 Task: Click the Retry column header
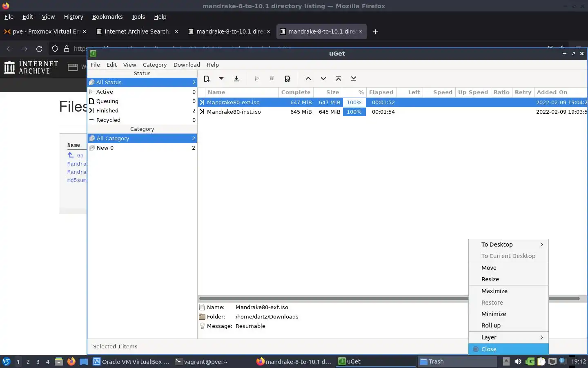pos(523,92)
